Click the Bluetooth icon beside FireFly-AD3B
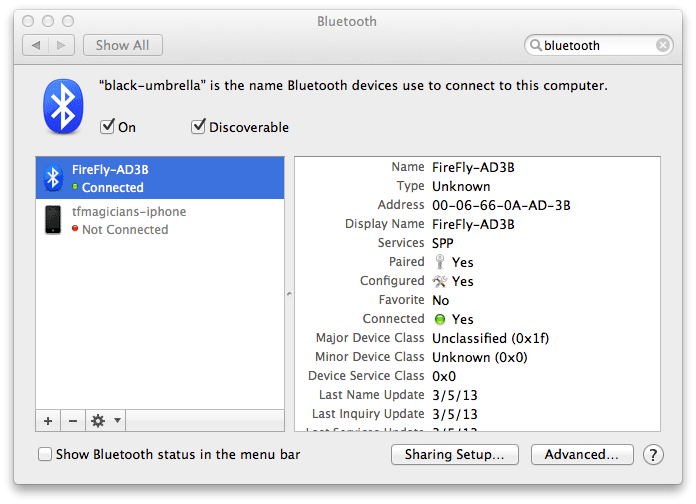Image resolution: width=696 pixels, height=504 pixels. 53,178
